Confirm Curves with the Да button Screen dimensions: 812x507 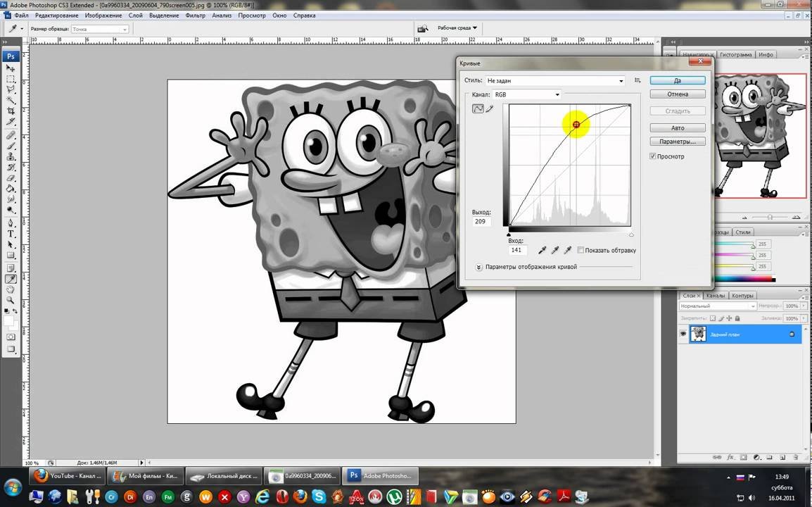click(678, 80)
